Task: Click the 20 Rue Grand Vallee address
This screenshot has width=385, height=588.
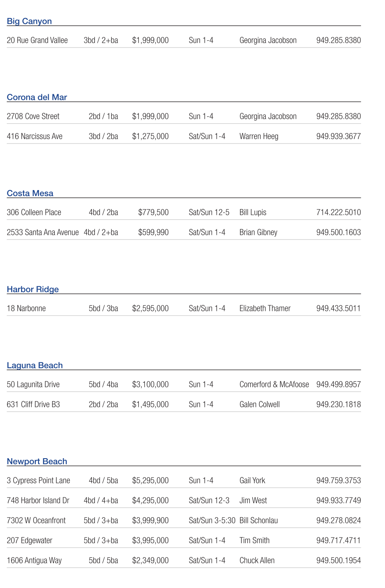Action: pyautogui.click(x=37, y=40)
